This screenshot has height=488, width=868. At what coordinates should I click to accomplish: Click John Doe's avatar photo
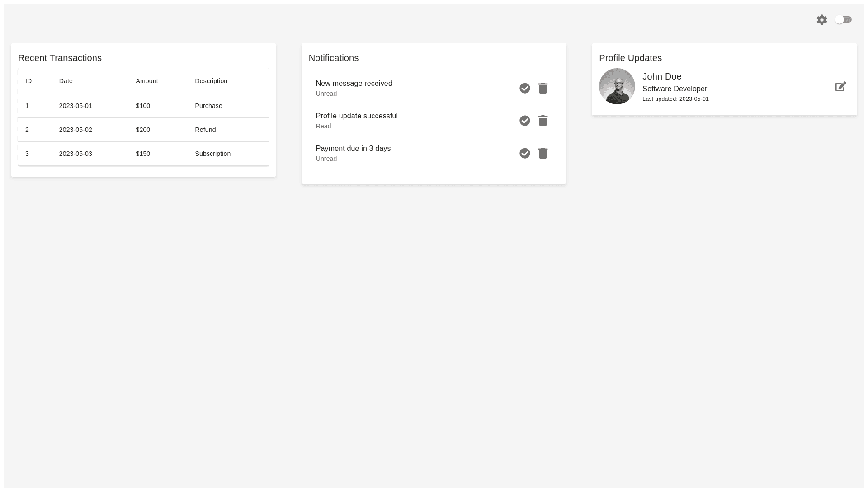(617, 86)
